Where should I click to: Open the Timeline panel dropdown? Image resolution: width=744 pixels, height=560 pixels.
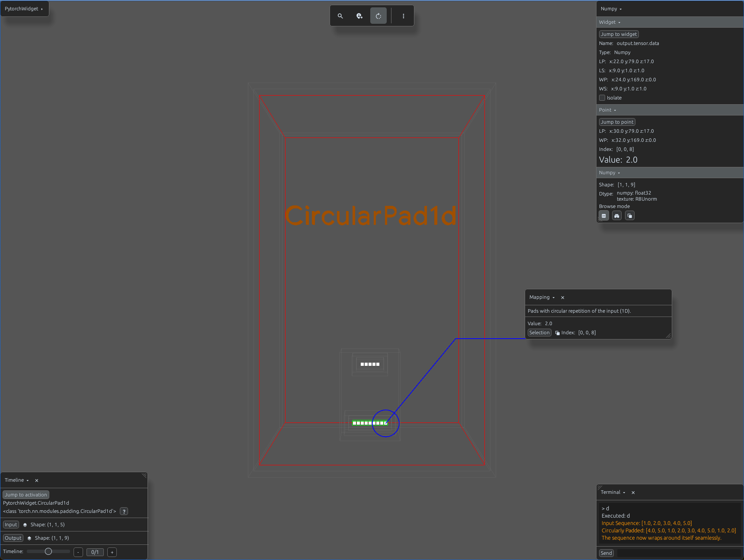coord(17,480)
